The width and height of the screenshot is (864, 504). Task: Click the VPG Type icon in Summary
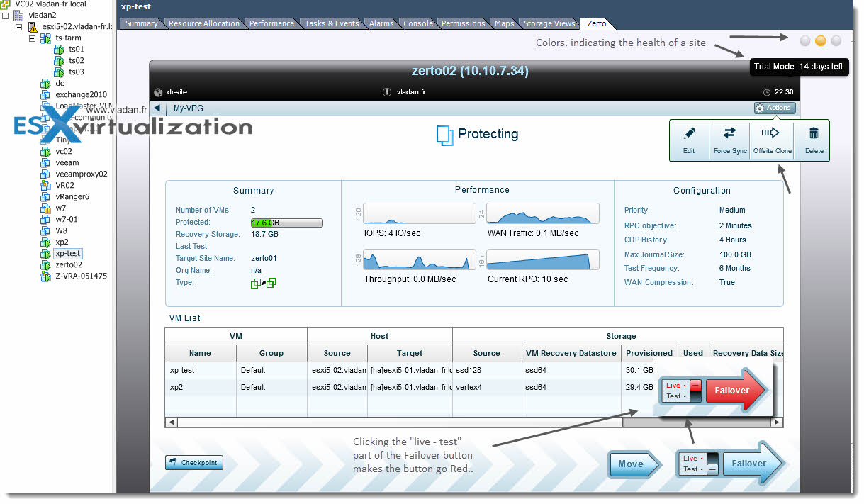tap(264, 283)
